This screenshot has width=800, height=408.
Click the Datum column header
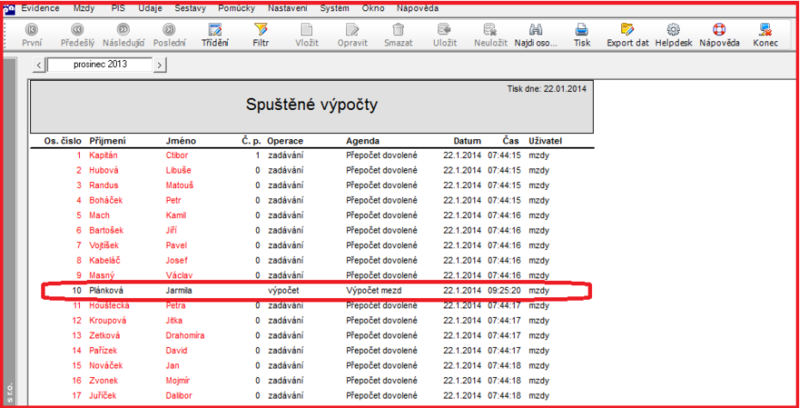coord(467,141)
